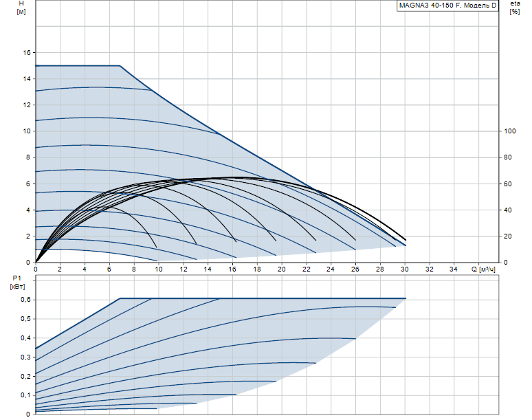Click the 0,6 value on the P1 axis

26,300
